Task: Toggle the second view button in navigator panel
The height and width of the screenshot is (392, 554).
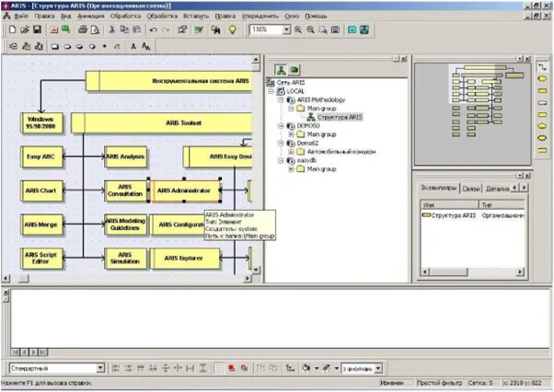Action: coord(294,70)
